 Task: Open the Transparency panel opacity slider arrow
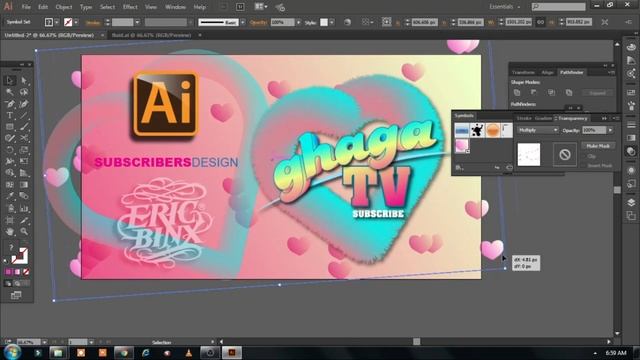click(610, 130)
